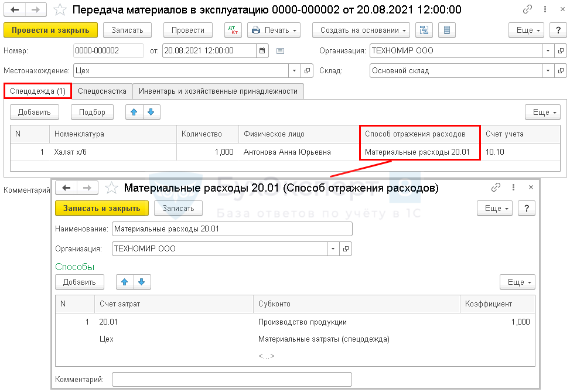The height and width of the screenshot is (392, 570).
Task: Show postings with the Дт/Кт icon
Action: 233,30
